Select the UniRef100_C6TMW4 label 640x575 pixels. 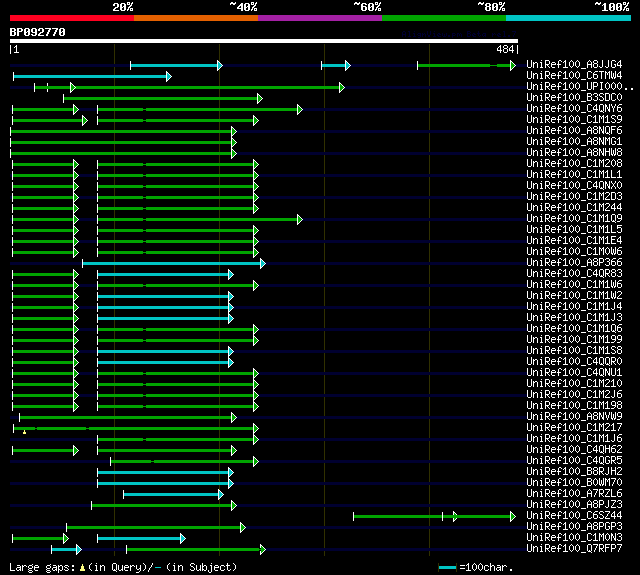pos(574,75)
